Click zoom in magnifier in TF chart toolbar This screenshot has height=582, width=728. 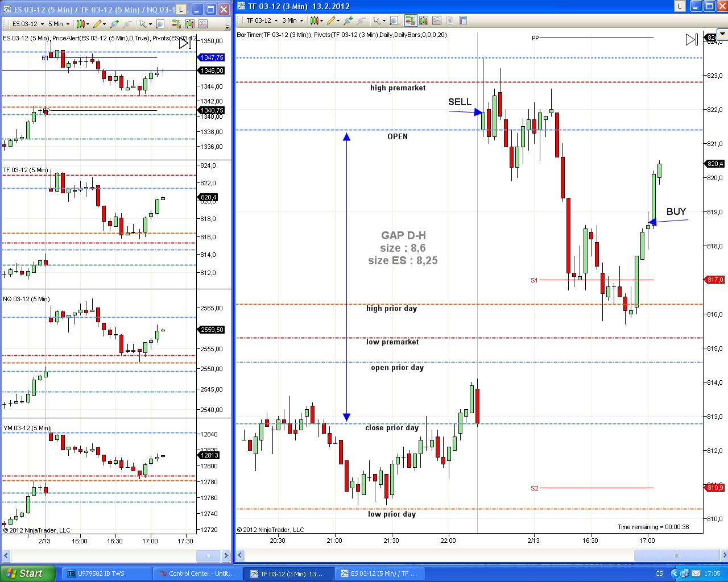348,20
